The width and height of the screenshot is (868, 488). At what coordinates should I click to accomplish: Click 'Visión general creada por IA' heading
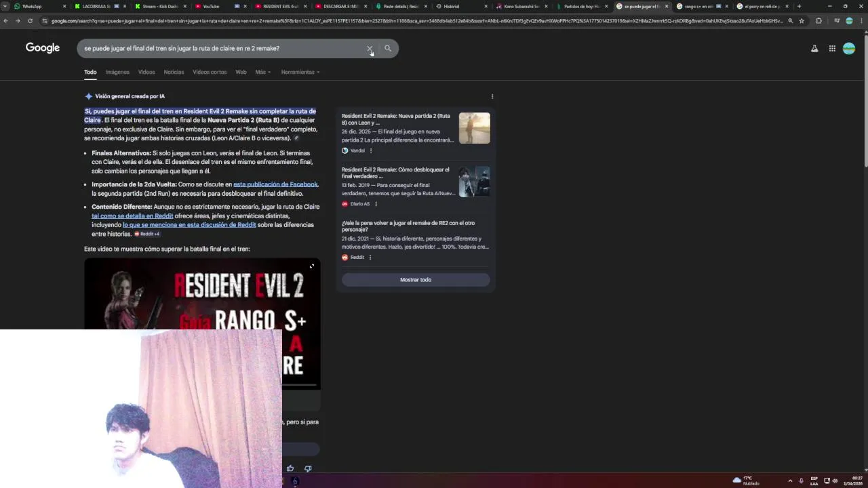tap(130, 96)
